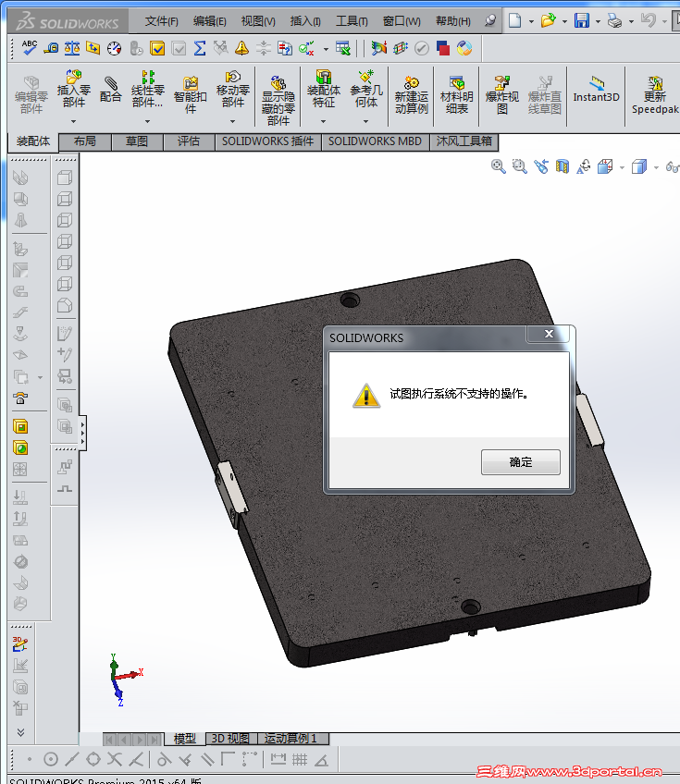Click the colorful appearance sphere icon

click(464, 48)
